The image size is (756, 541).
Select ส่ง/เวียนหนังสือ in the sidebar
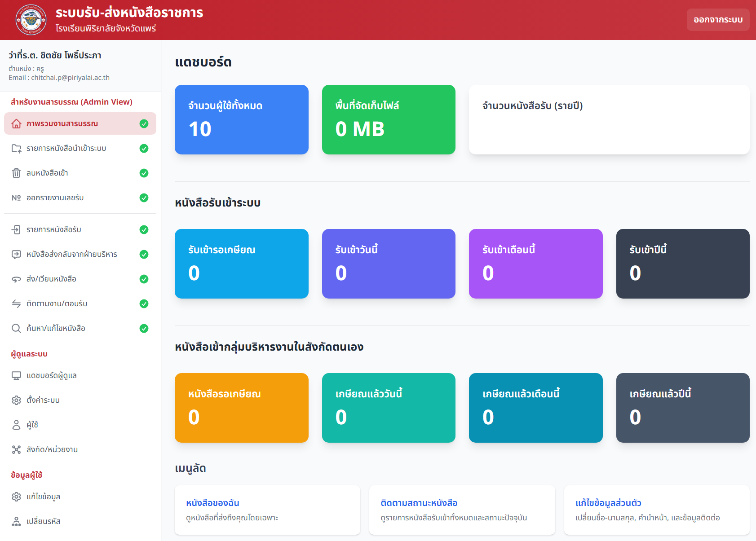click(51, 279)
